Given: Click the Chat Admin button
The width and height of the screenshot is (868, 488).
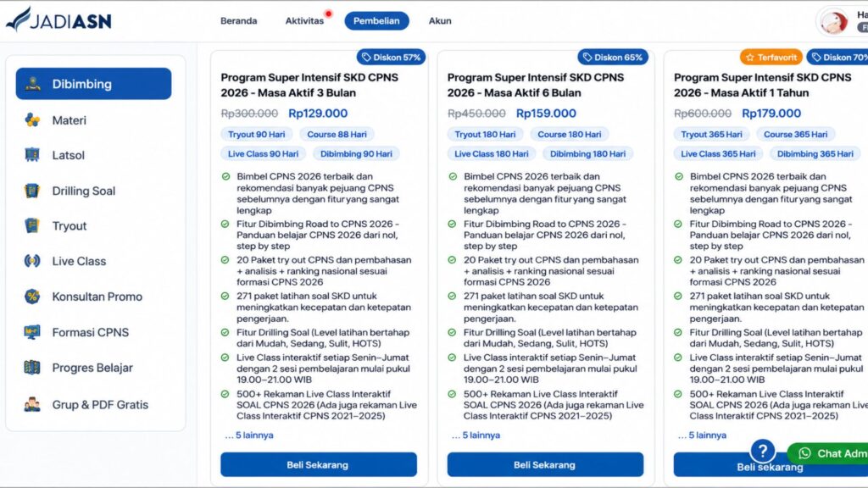Looking at the screenshot, I should (x=827, y=454).
